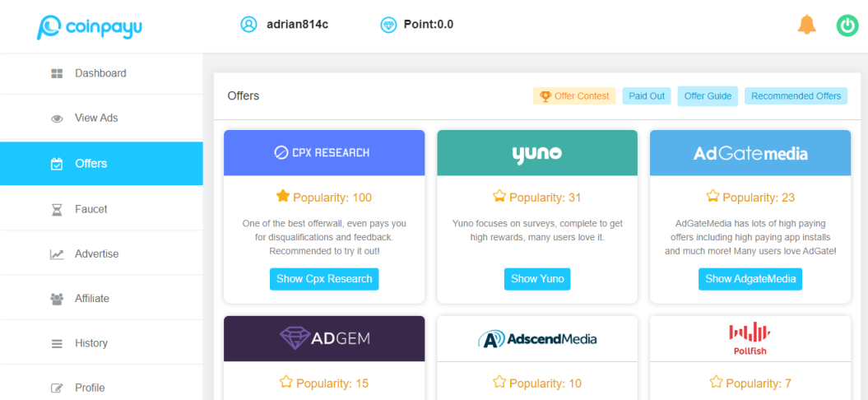The width and height of the screenshot is (868, 400).
Task: Click the Affiliate group icon
Action: [57, 299]
